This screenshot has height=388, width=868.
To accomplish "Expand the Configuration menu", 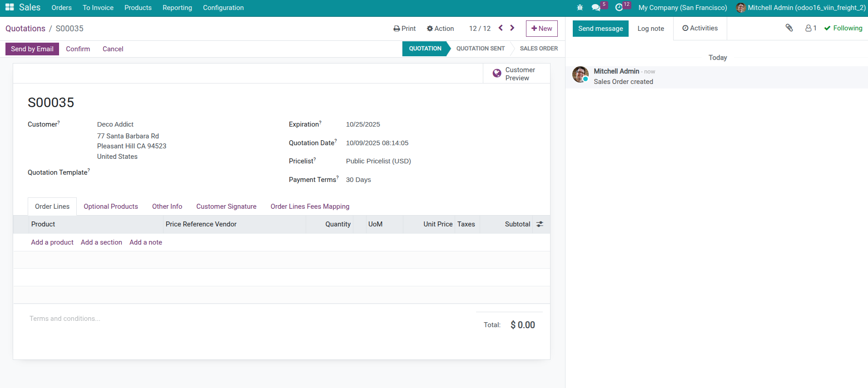I will pyautogui.click(x=223, y=8).
